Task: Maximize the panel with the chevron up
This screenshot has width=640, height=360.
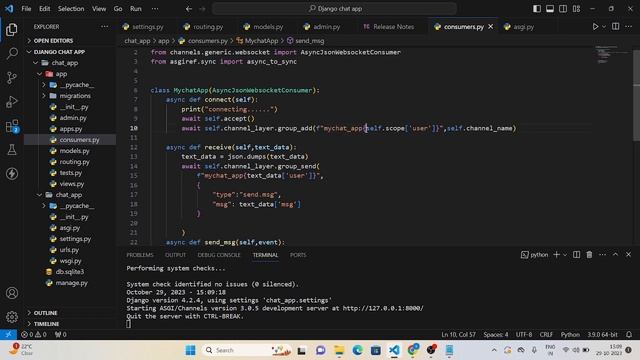Action: [x=616, y=255]
